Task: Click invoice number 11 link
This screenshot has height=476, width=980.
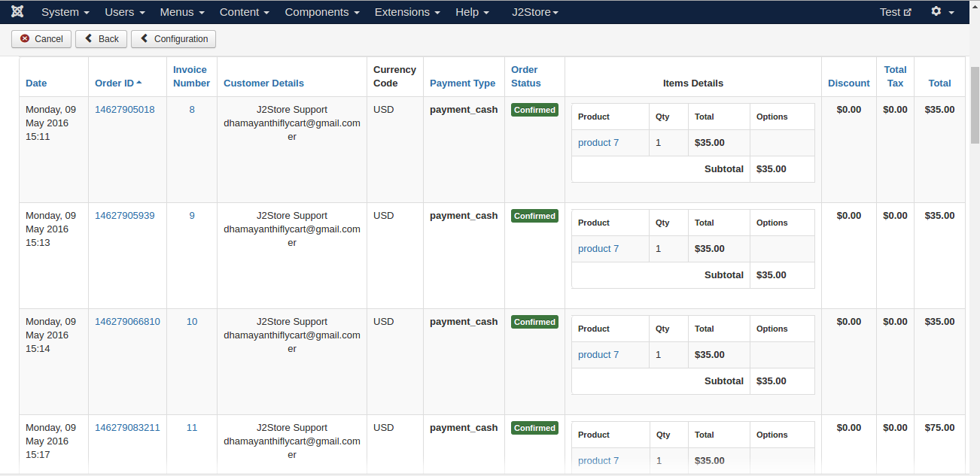Action: (x=192, y=428)
